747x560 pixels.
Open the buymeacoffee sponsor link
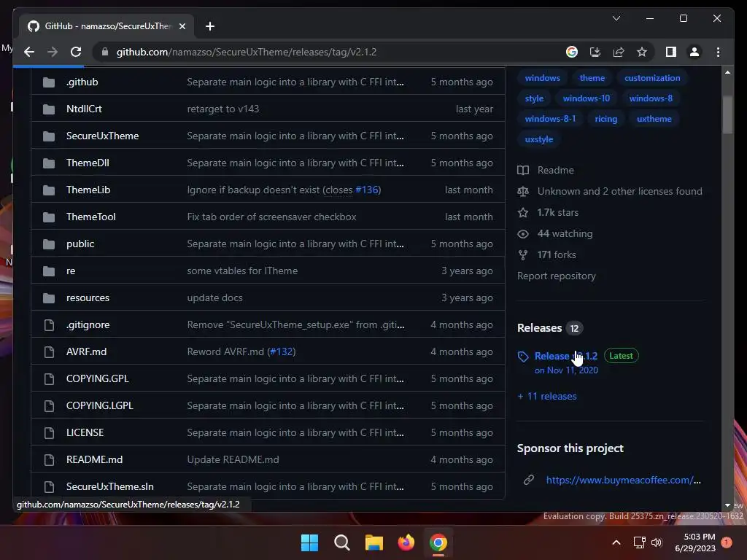pos(623,480)
